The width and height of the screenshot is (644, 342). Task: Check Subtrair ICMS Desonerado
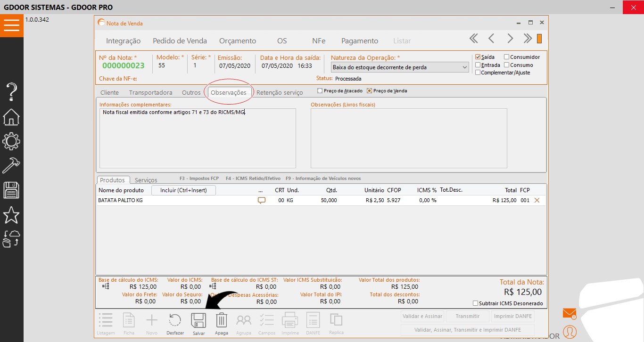475,303
